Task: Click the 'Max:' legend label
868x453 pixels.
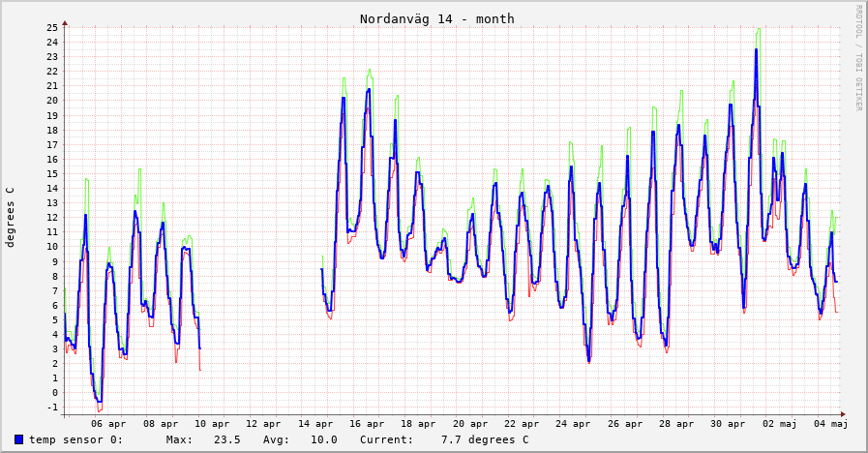Action: pos(179,439)
